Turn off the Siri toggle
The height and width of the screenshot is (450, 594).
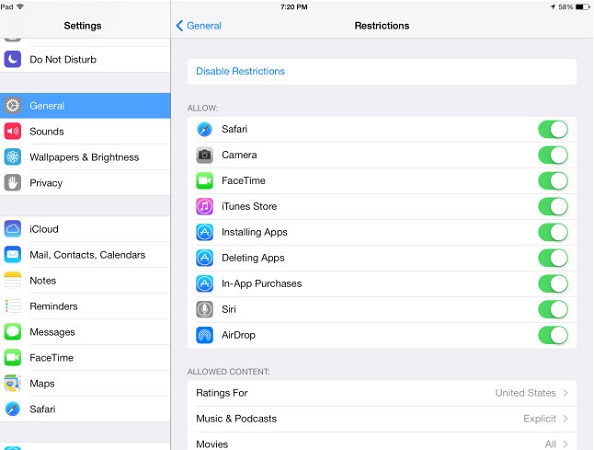pyautogui.click(x=553, y=309)
